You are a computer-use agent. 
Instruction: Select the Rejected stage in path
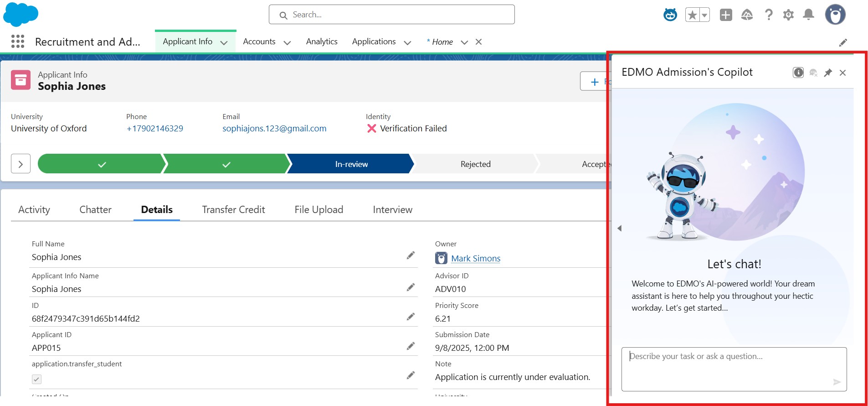(475, 164)
